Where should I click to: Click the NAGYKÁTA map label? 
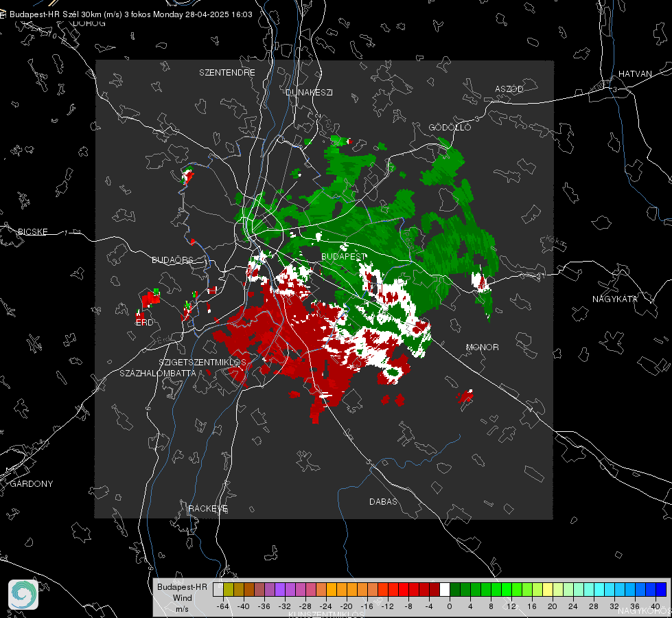coord(614,299)
